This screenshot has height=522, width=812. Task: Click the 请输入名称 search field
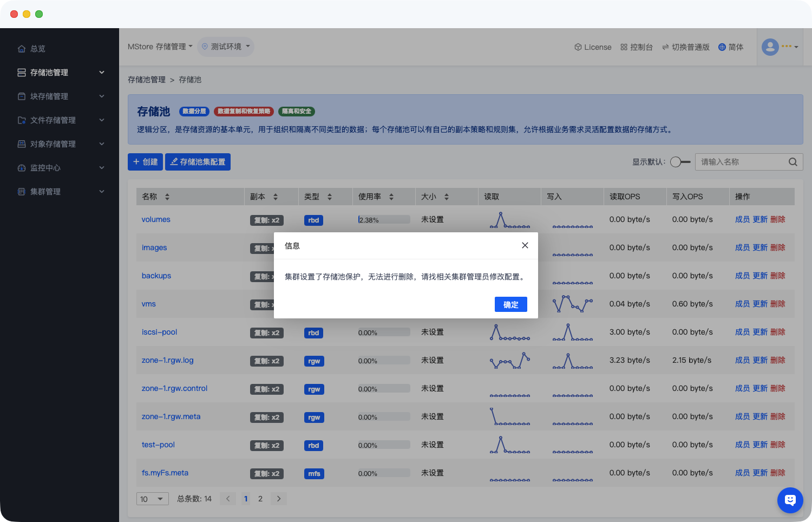741,162
